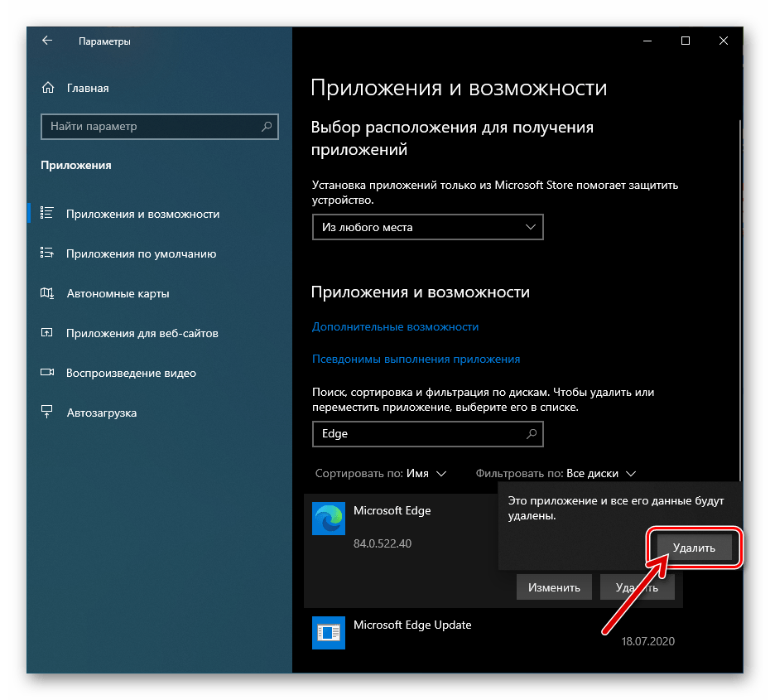Open Автономные карты section
770x700 pixels.
click(118, 293)
